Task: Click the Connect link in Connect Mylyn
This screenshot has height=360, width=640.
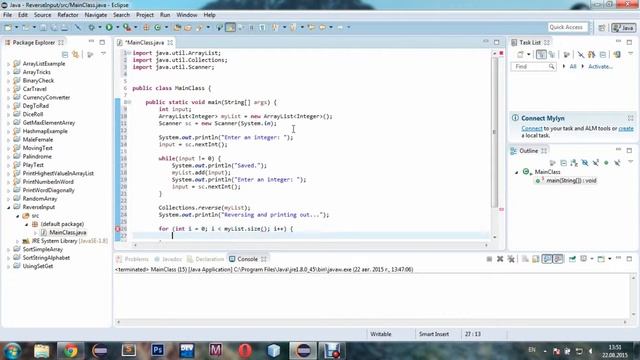Action: click(x=532, y=129)
